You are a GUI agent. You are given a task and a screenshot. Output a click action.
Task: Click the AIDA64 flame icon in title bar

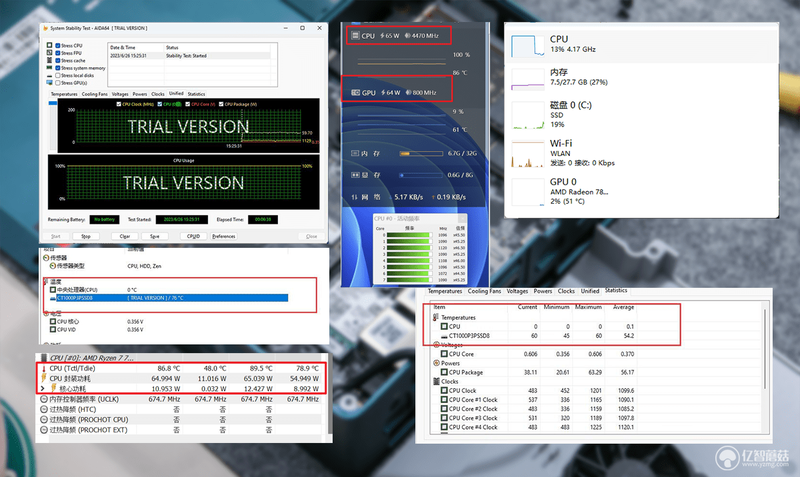(46, 28)
